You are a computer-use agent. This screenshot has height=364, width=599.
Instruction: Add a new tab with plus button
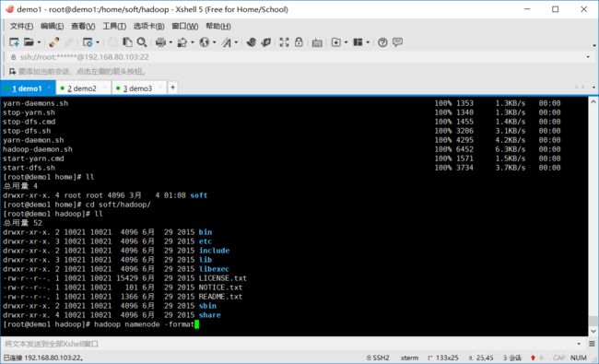coord(172,88)
